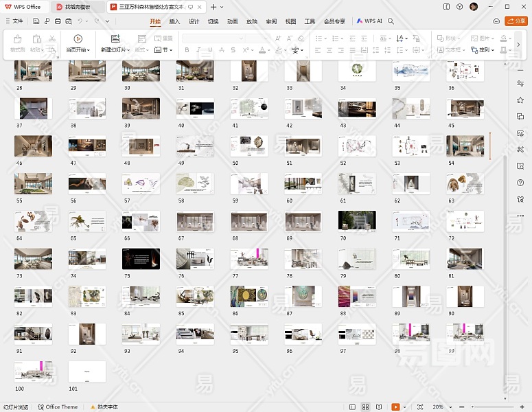
Task: Open the settings sliders icon in sidebar
Action: pyautogui.click(x=520, y=84)
